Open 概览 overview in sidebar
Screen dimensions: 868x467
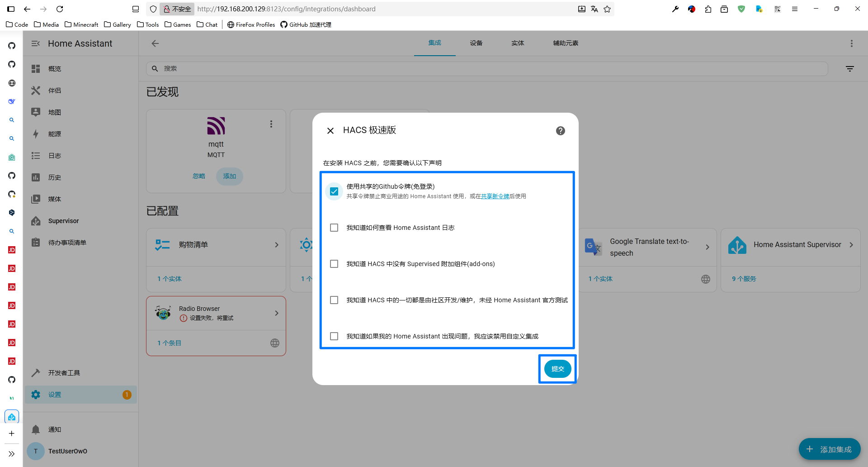point(80,69)
